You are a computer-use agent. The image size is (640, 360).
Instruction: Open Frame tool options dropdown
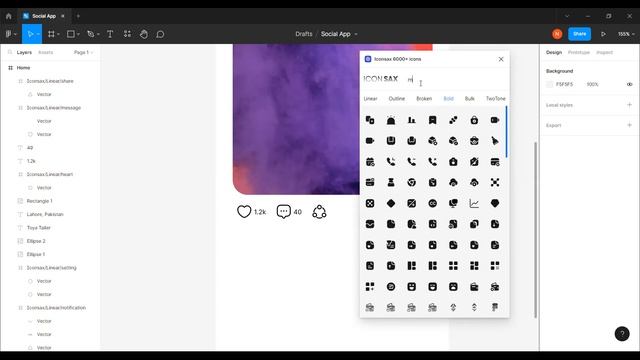point(58,34)
